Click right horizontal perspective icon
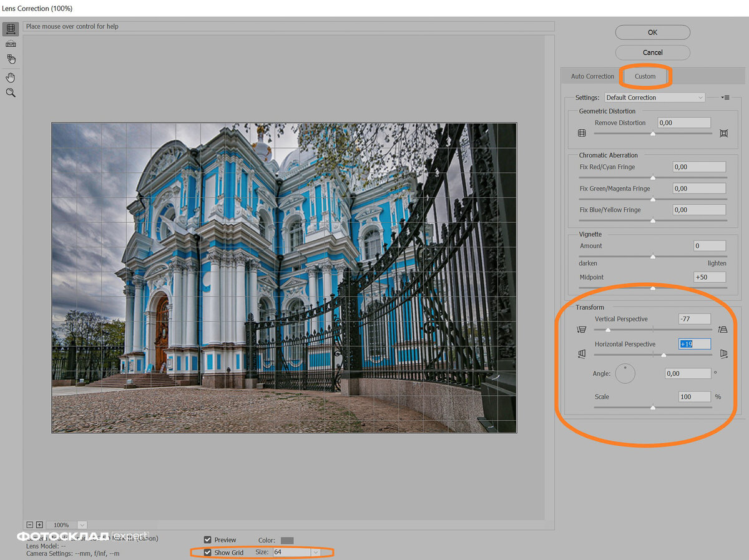The height and width of the screenshot is (560, 749). tap(723, 354)
